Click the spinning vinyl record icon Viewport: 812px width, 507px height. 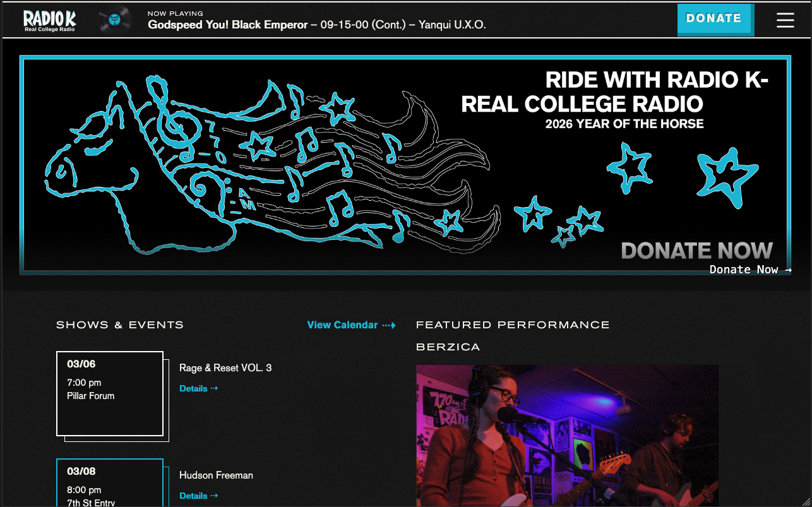tap(114, 20)
